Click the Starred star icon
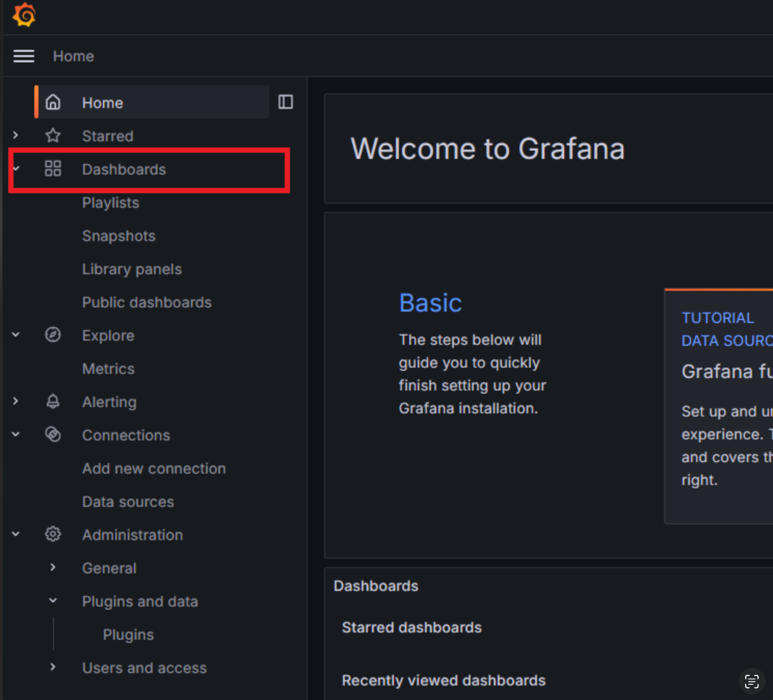The height and width of the screenshot is (700, 773). (x=53, y=136)
